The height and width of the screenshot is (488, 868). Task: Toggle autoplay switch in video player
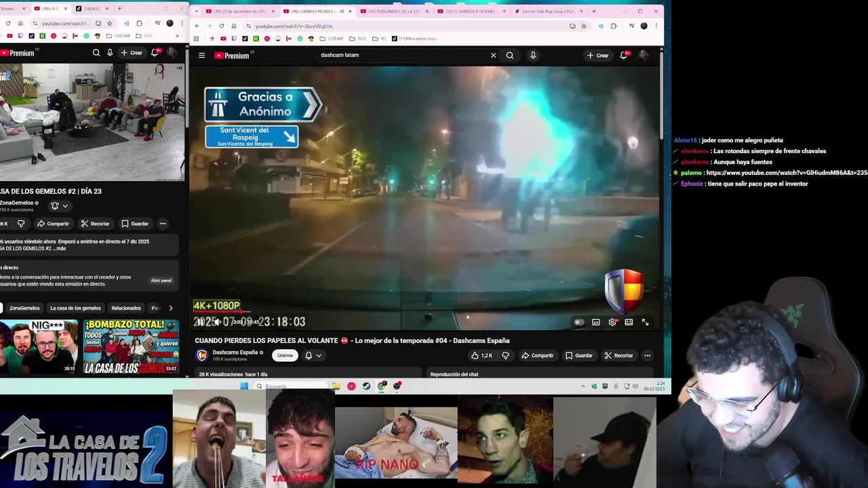579,323
